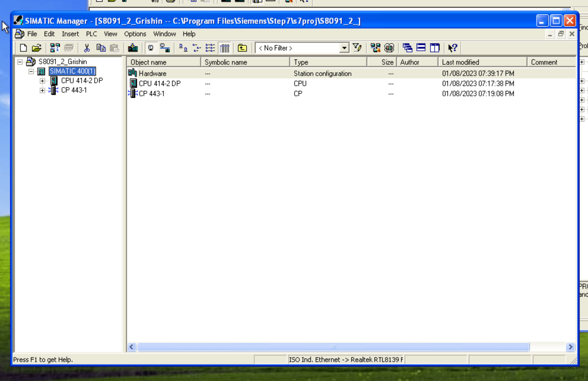Click the New Project toolbar icon
This screenshot has height=381, width=588.
(23, 48)
